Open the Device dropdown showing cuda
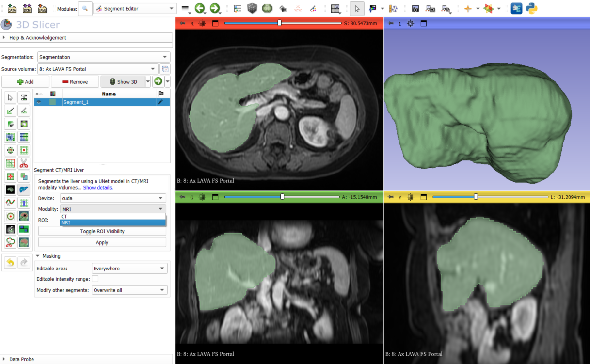This screenshot has height=364, width=590. pyautogui.click(x=113, y=198)
